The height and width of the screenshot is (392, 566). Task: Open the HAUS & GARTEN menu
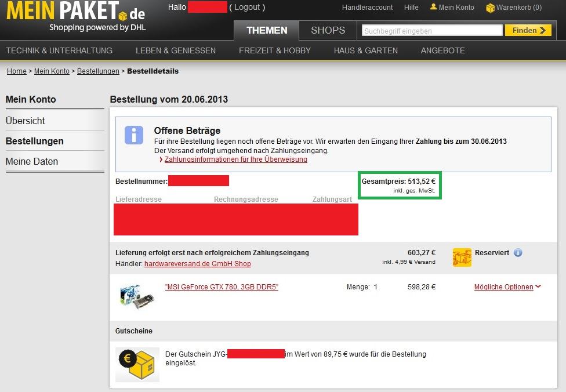point(366,50)
